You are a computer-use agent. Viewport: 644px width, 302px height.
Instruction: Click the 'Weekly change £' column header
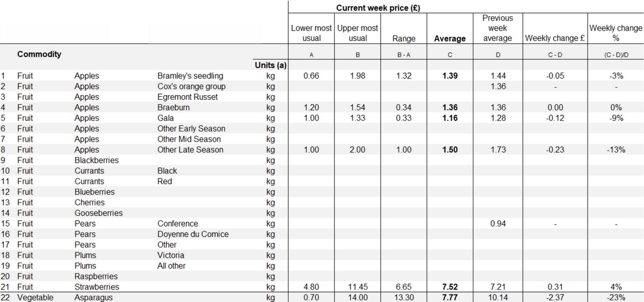coord(555,38)
